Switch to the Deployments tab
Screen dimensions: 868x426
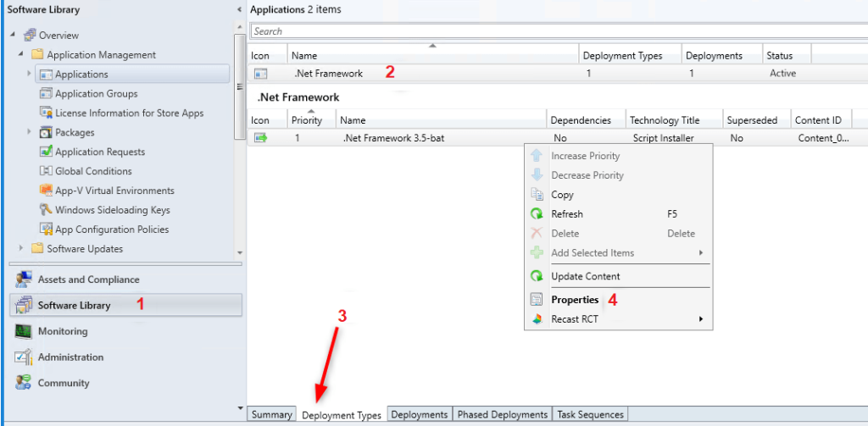pyautogui.click(x=420, y=414)
